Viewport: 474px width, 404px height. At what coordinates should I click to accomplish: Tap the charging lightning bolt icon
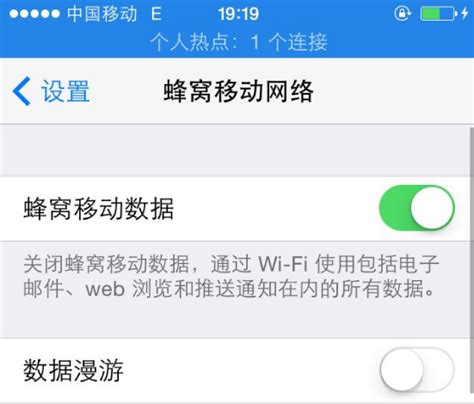[465, 14]
